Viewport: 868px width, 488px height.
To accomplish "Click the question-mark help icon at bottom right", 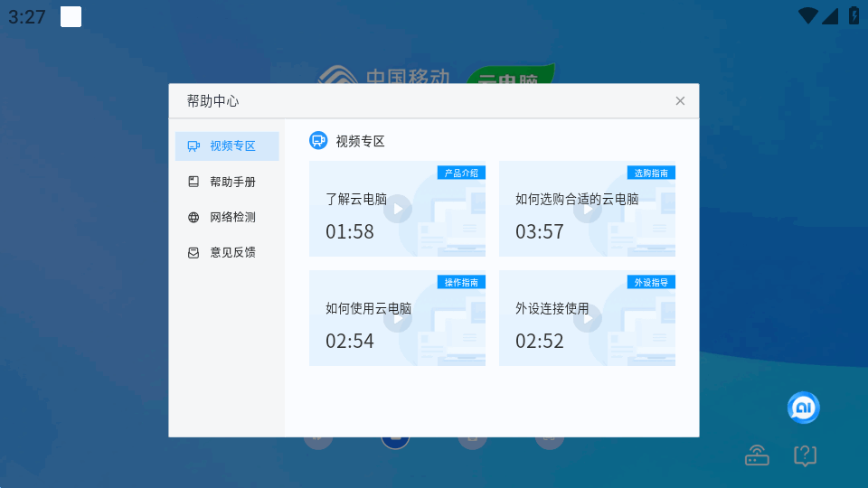I will coord(805,455).
